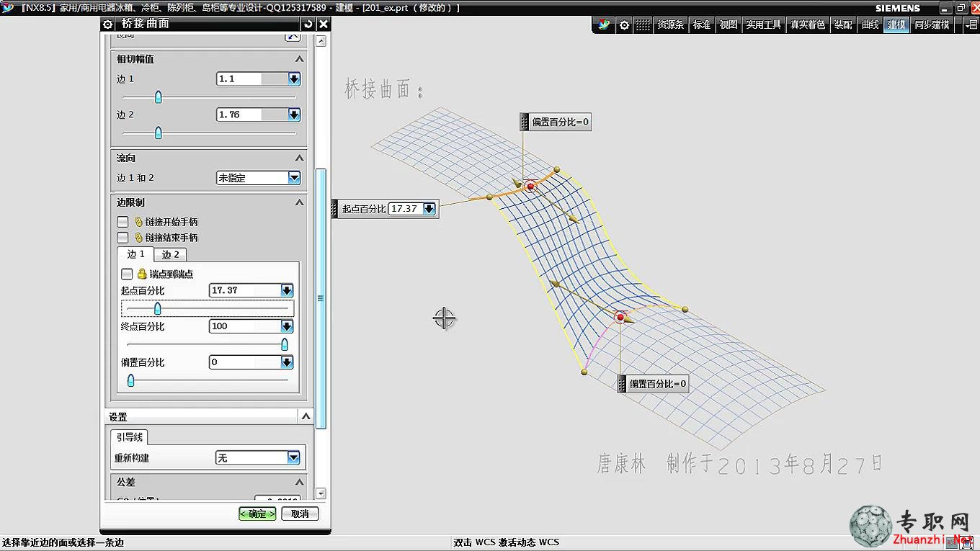Open the 同步建模 toolbar tab
Viewport: 980px width, 551px height.
coord(932,24)
